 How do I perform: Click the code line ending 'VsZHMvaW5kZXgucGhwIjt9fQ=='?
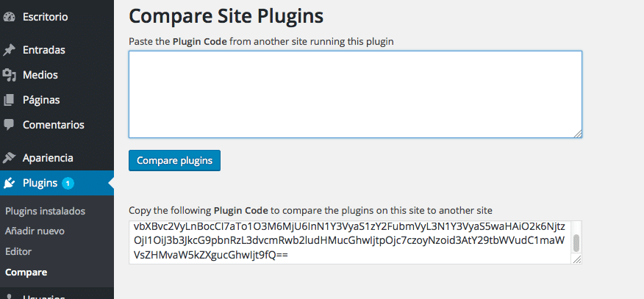coord(211,255)
